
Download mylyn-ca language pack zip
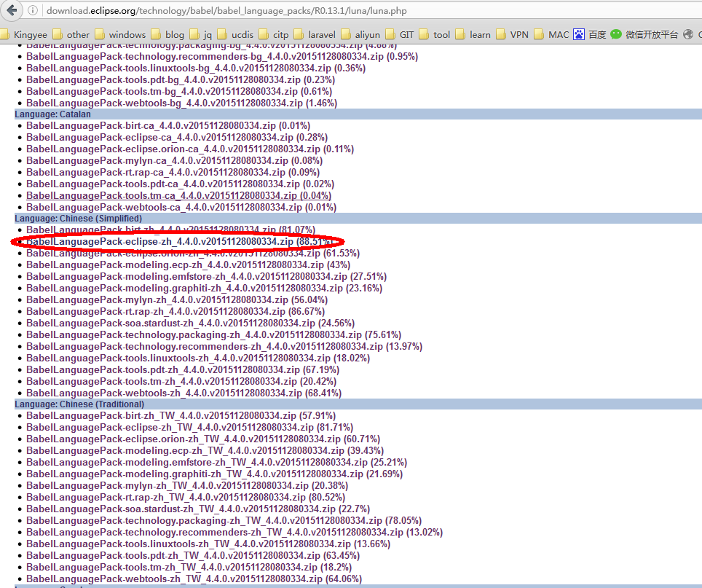[x=174, y=160]
